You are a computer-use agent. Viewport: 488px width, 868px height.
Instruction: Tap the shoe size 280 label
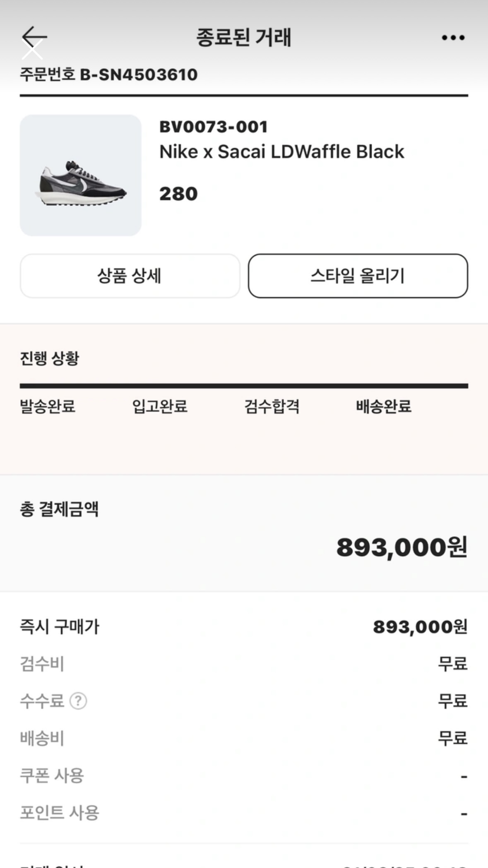tap(178, 194)
